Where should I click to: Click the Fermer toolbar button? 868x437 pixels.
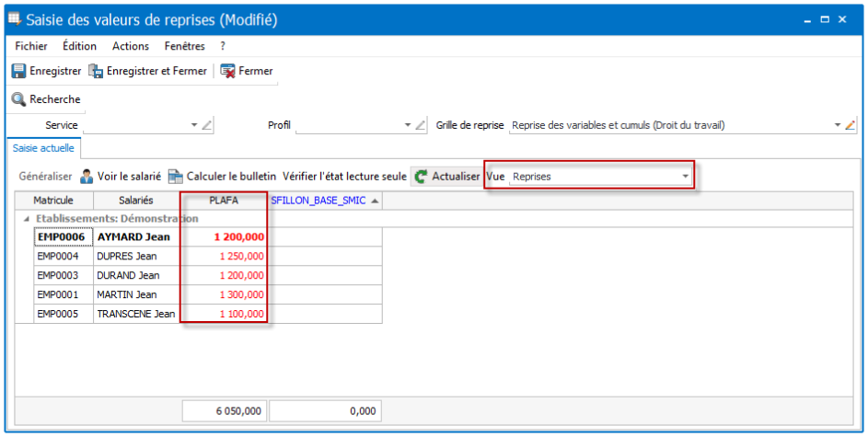coord(247,72)
